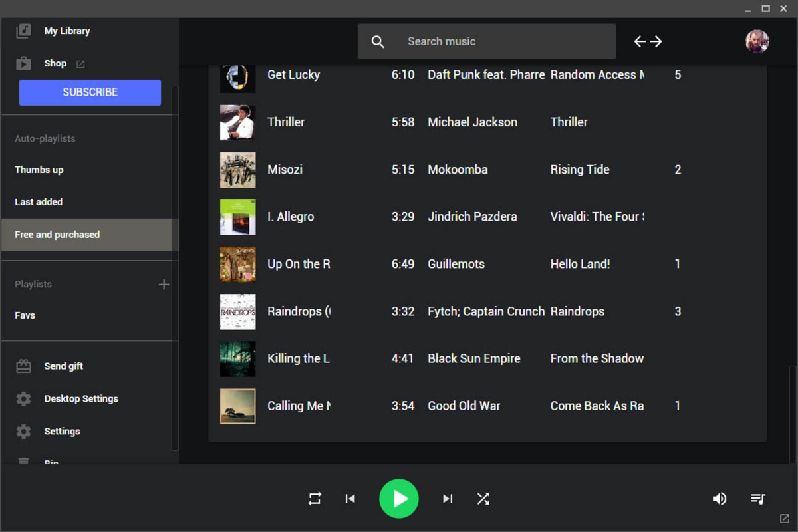The height and width of the screenshot is (532, 798).
Task: Click artist Daft Punk feat. Pharre
Action: tap(486, 75)
